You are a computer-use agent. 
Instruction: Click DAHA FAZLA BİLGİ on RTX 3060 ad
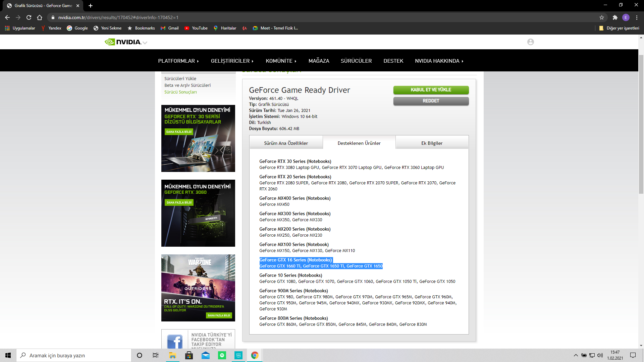(179, 202)
